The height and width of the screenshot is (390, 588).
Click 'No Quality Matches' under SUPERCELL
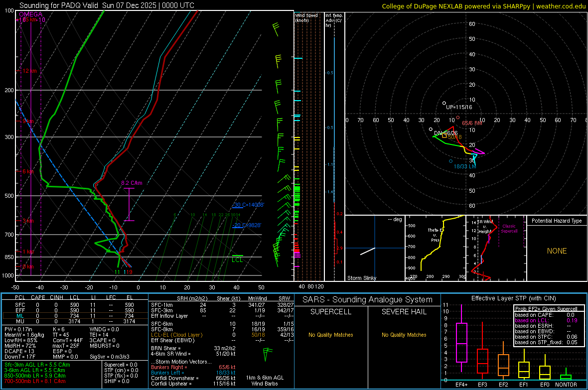(x=331, y=335)
